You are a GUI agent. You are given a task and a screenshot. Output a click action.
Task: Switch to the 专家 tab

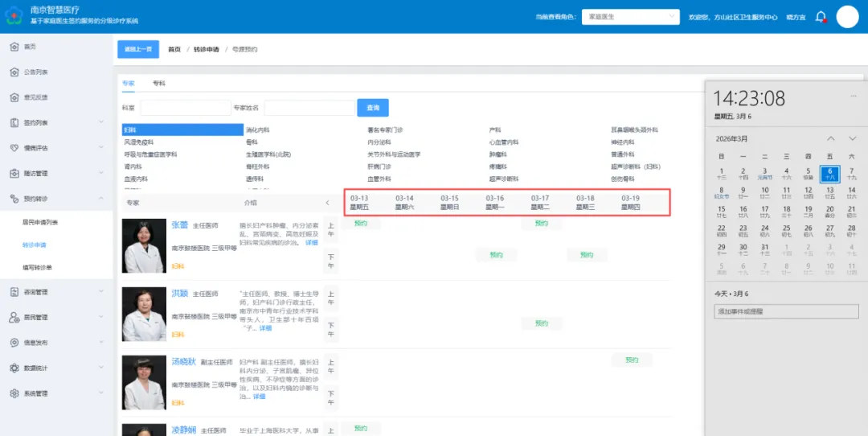coord(128,83)
